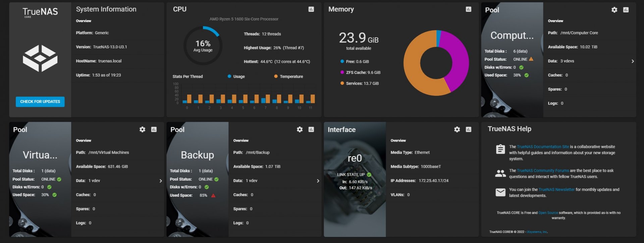Open Computer Core pool reports chart icon

(x=626, y=10)
